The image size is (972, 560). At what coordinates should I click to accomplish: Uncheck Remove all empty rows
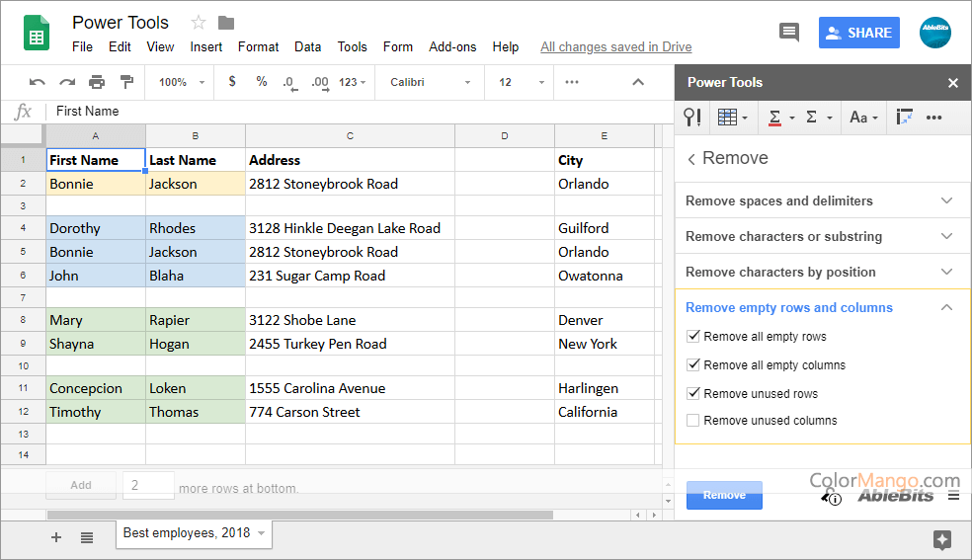tap(693, 337)
